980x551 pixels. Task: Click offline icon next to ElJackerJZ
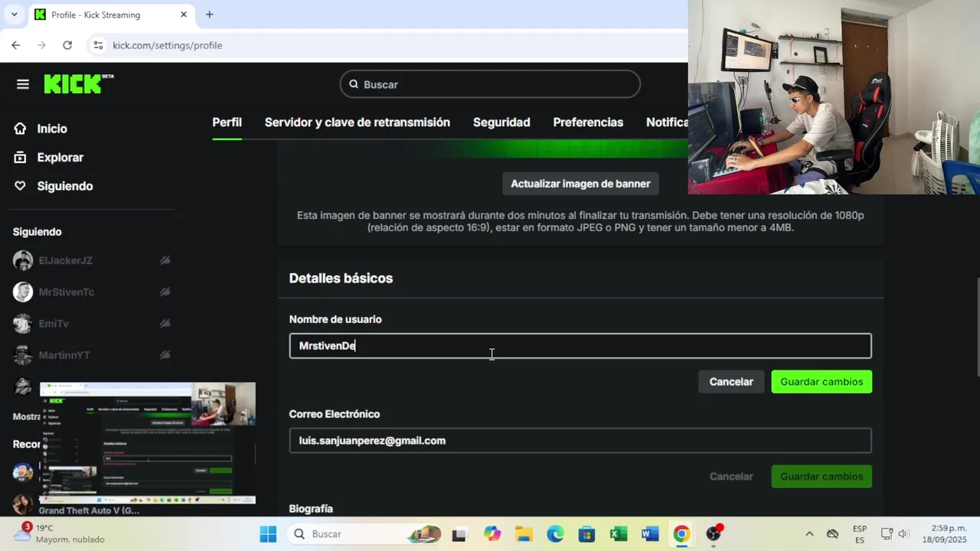coord(165,260)
